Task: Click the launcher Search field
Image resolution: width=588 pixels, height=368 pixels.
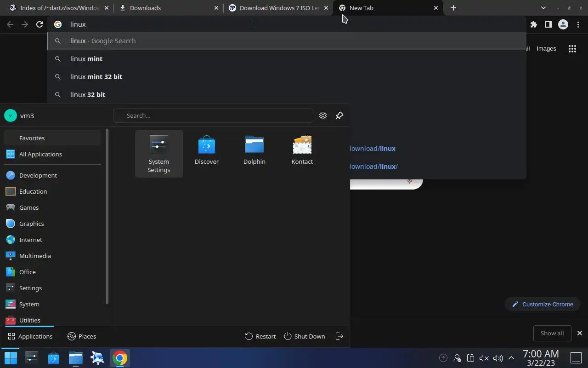Action: coord(213,115)
